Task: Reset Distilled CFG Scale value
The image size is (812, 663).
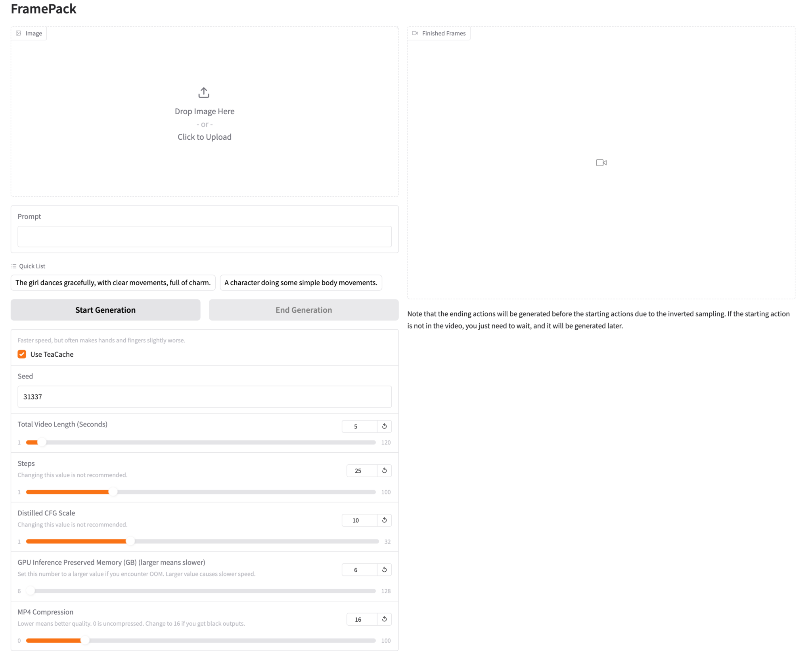Action: tap(384, 520)
